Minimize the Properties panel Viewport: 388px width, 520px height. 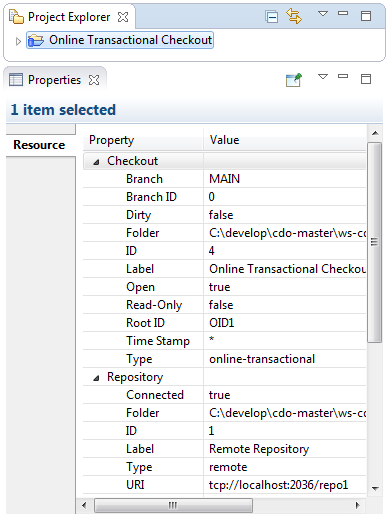(x=343, y=76)
